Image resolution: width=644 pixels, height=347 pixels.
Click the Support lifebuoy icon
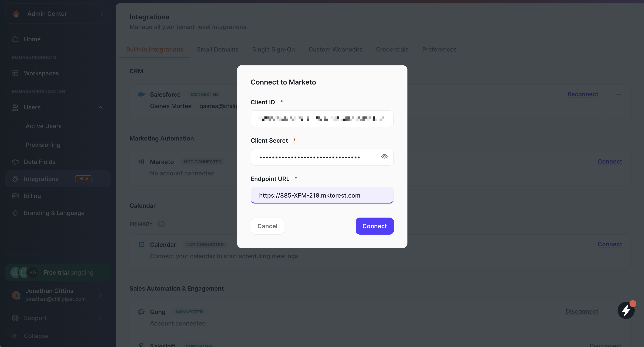[x=15, y=318]
